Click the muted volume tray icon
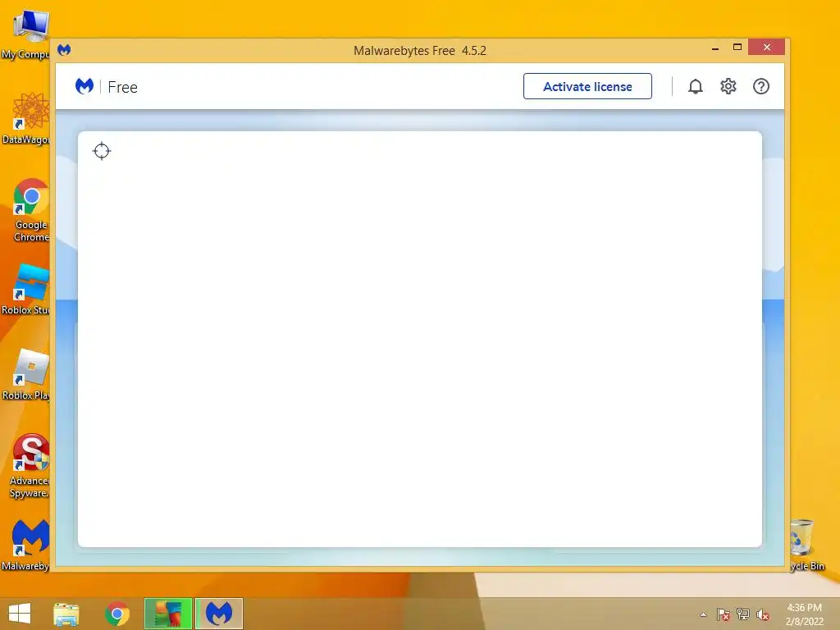Viewport: 840px width, 630px height. coord(763,614)
